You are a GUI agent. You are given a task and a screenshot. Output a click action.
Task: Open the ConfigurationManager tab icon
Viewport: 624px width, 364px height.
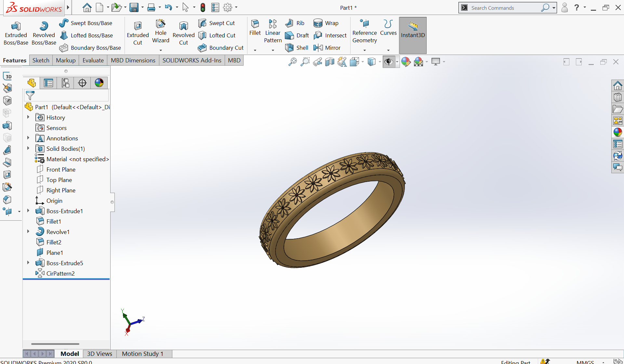pyautogui.click(x=65, y=83)
